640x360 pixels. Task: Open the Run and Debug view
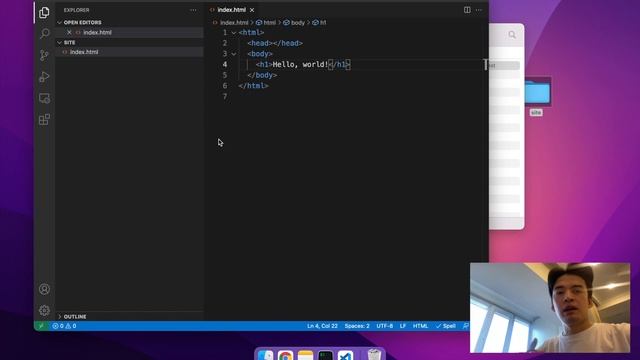pyautogui.click(x=44, y=77)
